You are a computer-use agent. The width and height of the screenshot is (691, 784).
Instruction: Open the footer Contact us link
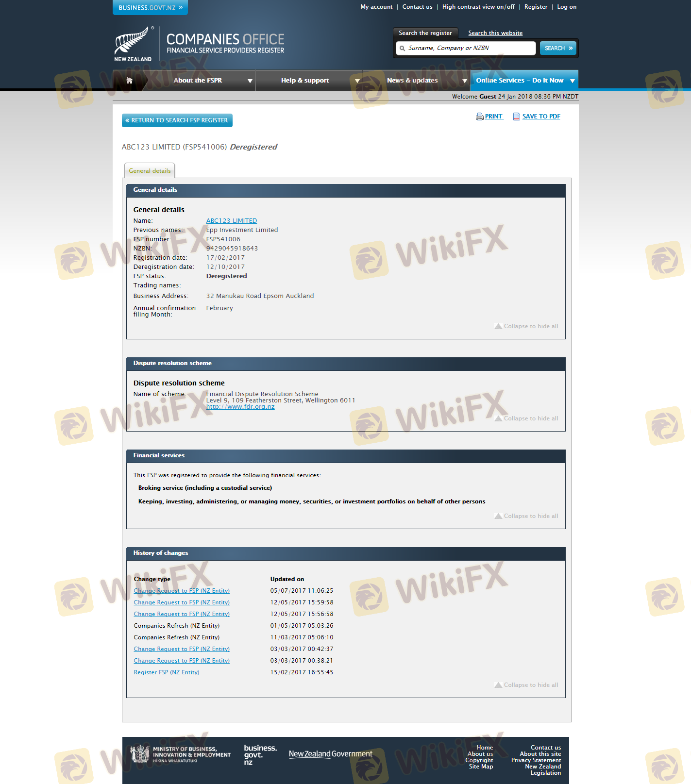(x=546, y=748)
